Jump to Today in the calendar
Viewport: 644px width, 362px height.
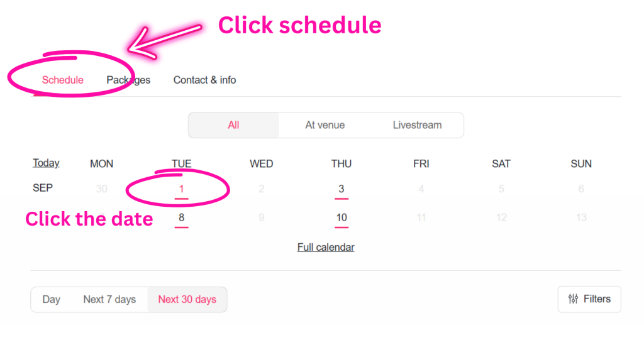(x=46, y=163)
